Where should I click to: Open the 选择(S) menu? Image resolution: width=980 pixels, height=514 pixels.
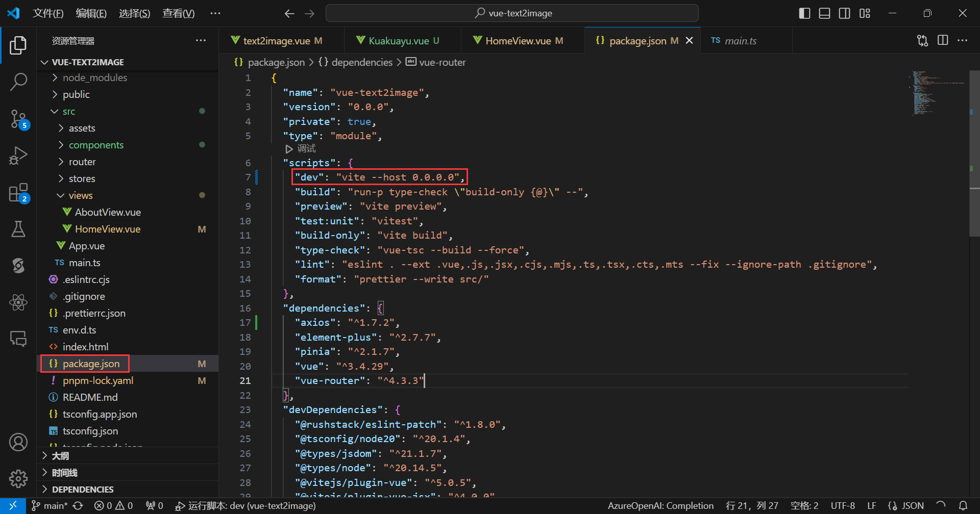(135, 13)
